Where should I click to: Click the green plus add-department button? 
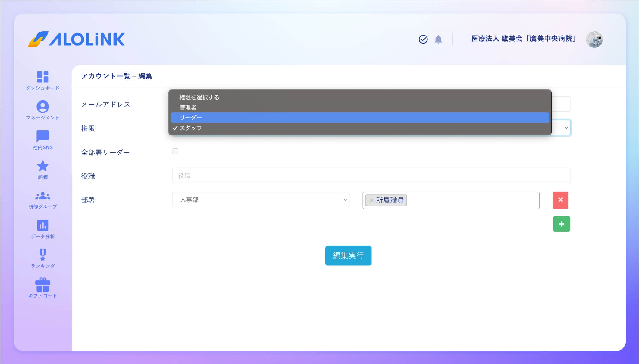coord(561,224)
